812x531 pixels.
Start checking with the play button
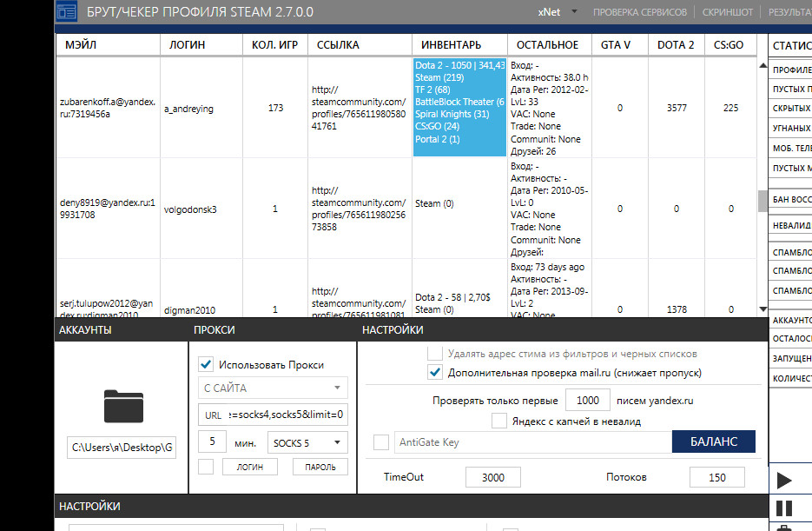click(784, 481)
